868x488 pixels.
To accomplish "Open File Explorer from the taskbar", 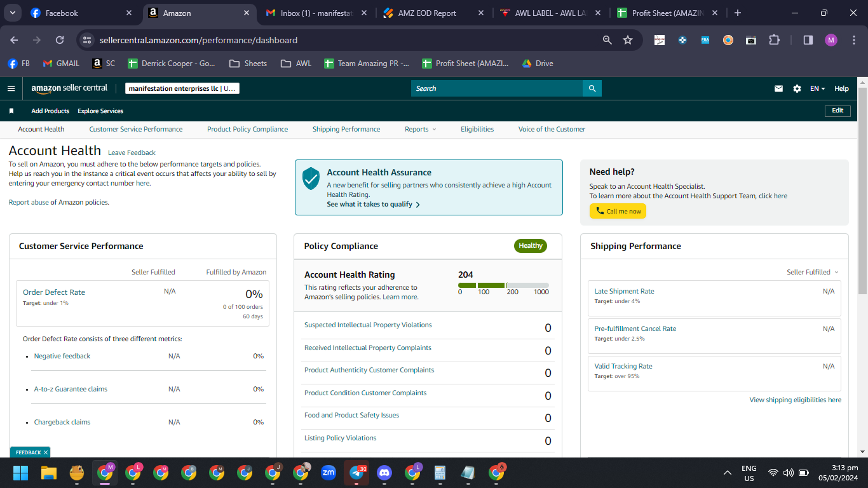I will pyautogui.click(x=49, y=473).
